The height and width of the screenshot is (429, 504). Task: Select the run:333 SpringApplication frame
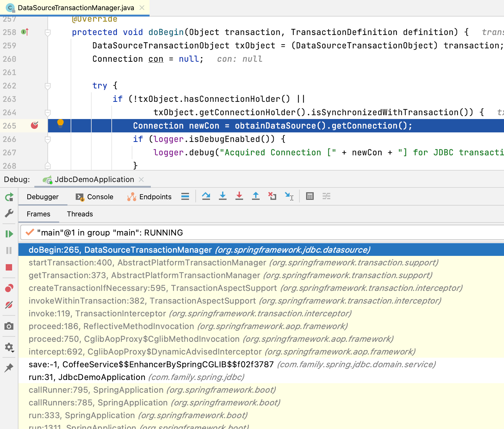pos(261,415)
